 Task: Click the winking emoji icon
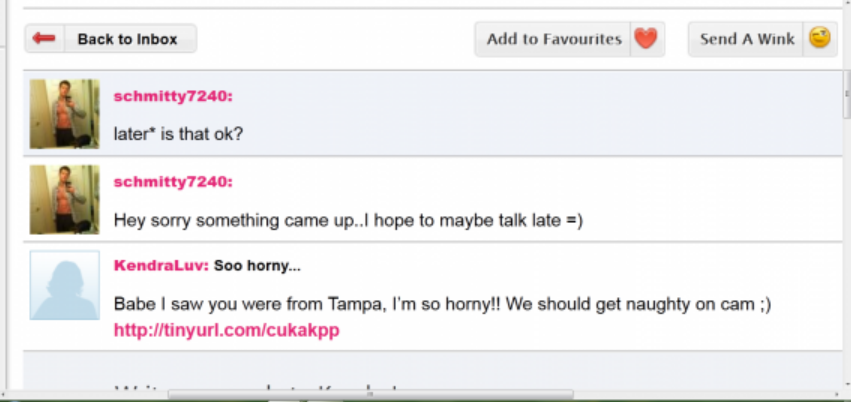click(820, 39)
